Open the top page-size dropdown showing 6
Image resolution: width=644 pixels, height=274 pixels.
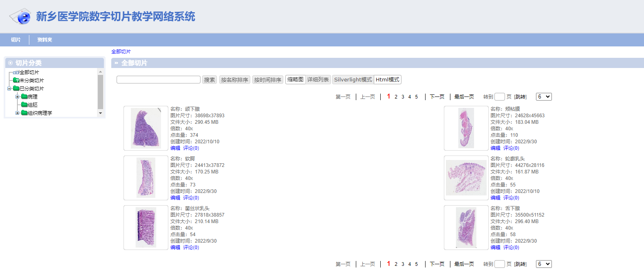click(544, 97)
